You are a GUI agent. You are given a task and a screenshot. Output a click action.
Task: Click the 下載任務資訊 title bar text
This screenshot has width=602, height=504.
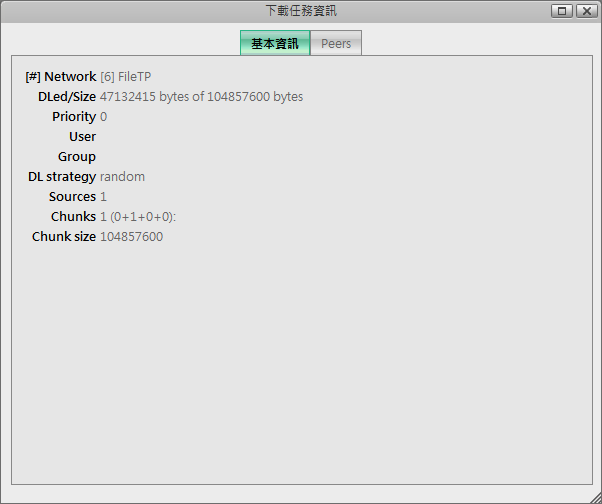pos(300,11)
